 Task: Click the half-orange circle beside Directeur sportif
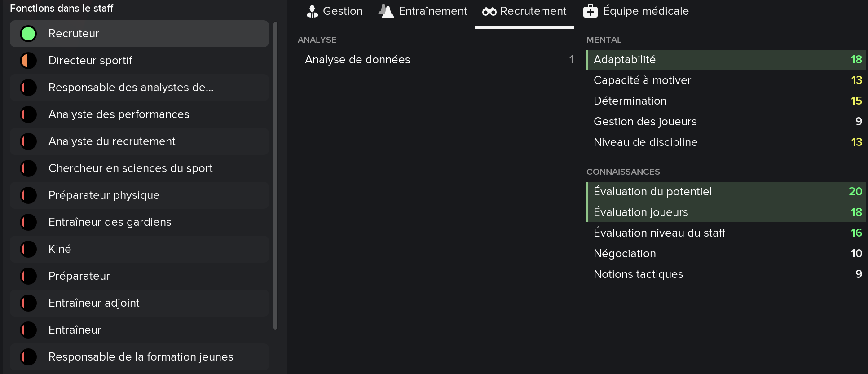[28, 61]
